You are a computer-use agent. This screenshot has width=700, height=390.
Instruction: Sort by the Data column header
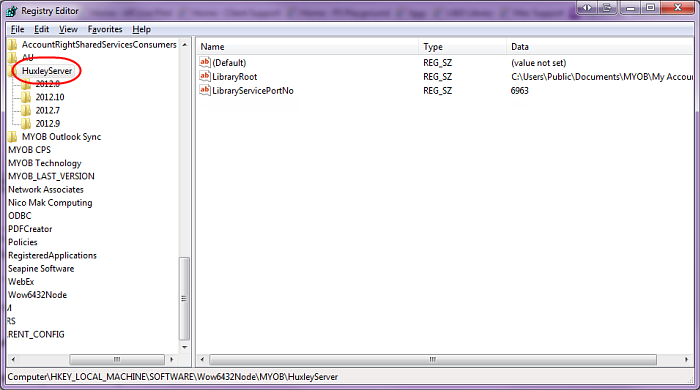tap(600, 46)
